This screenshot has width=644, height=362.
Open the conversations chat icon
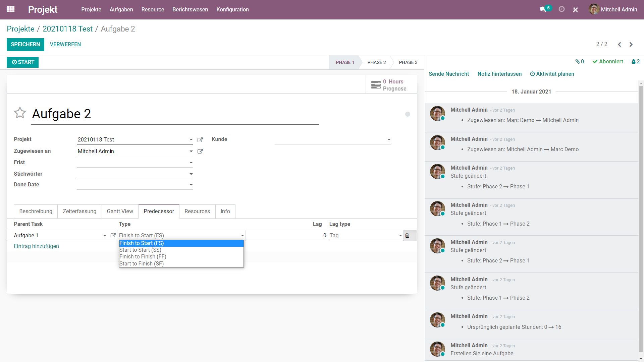coord(543,9)
